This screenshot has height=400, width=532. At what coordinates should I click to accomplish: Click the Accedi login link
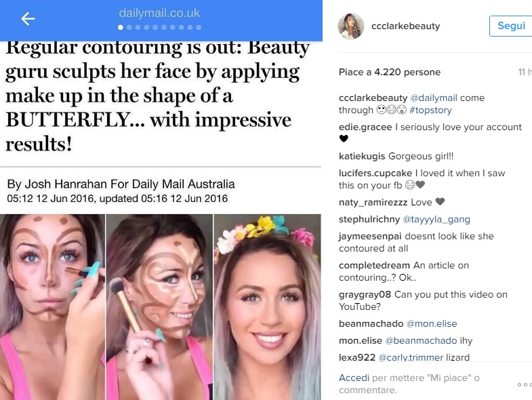tap(354, 378)
